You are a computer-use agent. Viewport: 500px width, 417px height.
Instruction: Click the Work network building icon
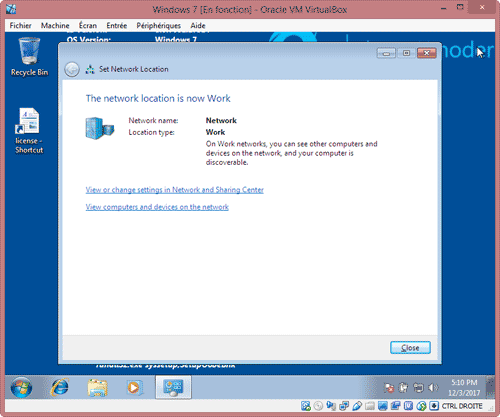click(100, 128)
